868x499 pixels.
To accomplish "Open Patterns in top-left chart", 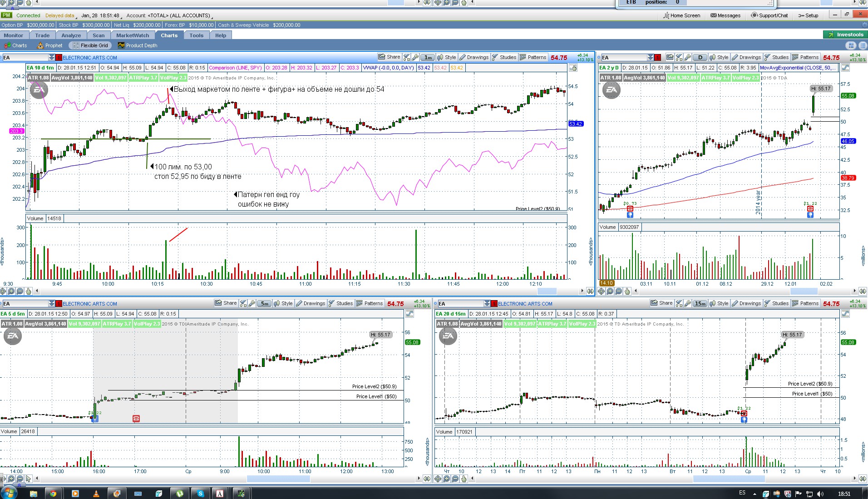I will click(533, 57).
